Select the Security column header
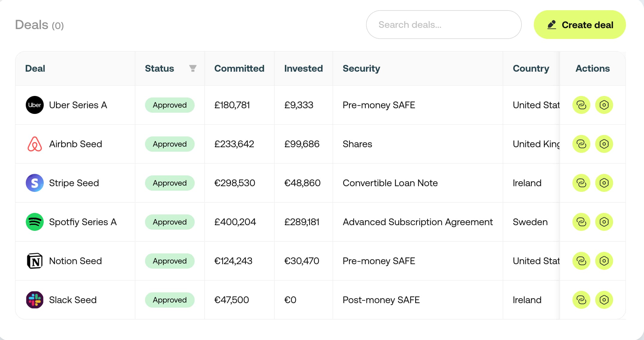Image resolution: width=644 pixels, height=340 pixels. tap(361, 68)
